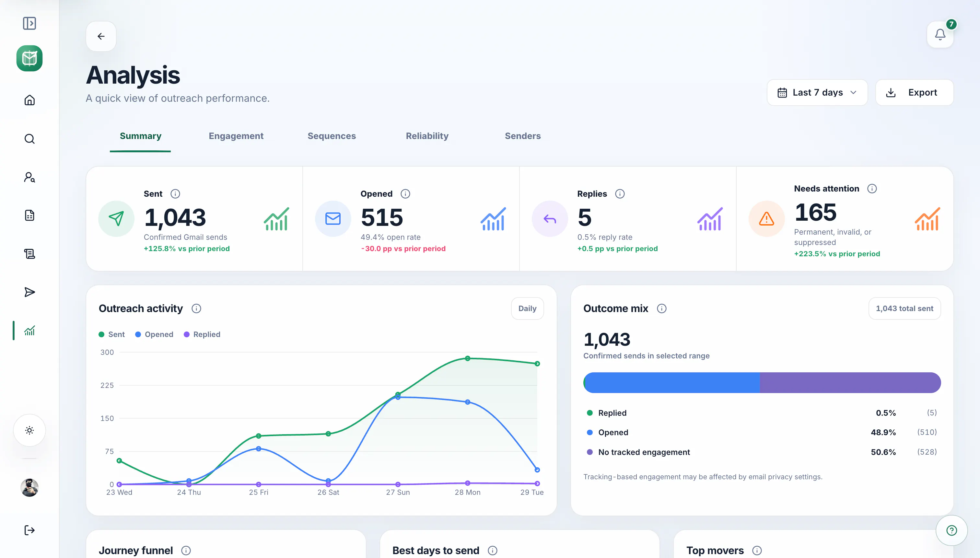Image resolution: width=980 pixels, height=558 pixels.
Task: Switch to the Reliability tab
Action: pyautogui.click(x=427, y=136)
